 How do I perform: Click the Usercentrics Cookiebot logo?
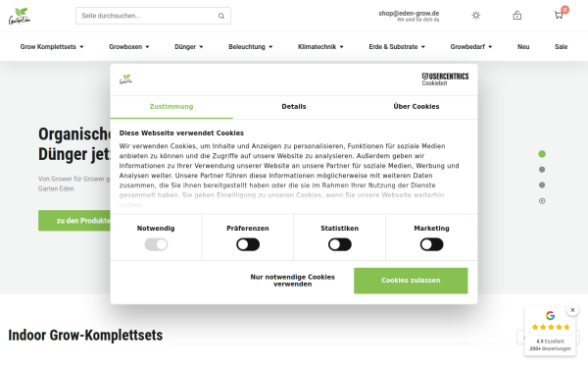[x=445, y=79]
